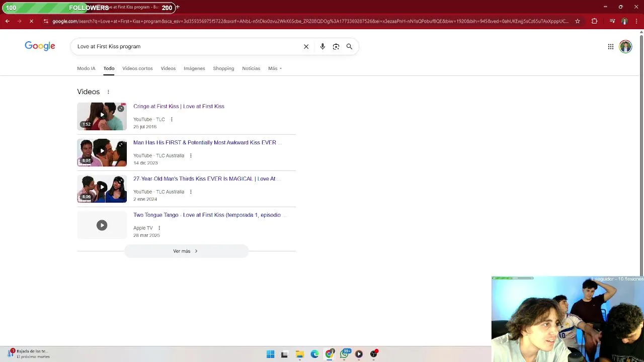Switch to the Videos tab
The height and width of the screenshot is (362, 644).
168,68
